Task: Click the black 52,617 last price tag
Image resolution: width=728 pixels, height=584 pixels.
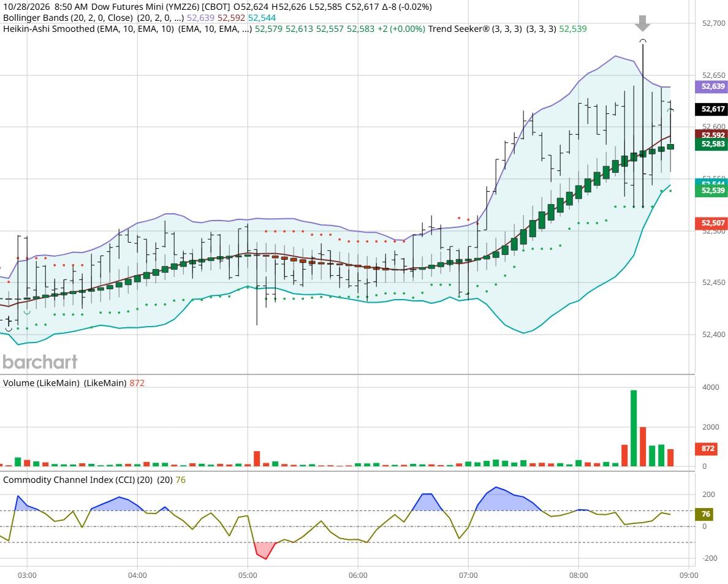Action: (711, 109)
